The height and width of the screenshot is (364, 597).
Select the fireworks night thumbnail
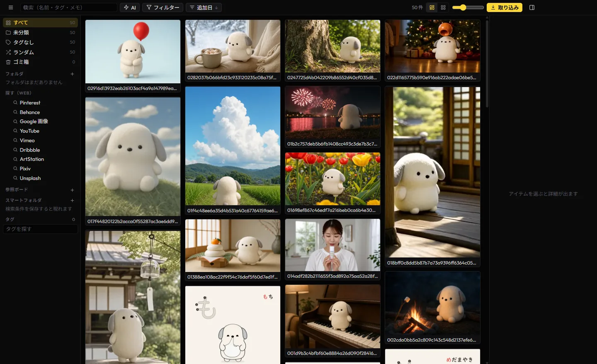coord(332,112)
